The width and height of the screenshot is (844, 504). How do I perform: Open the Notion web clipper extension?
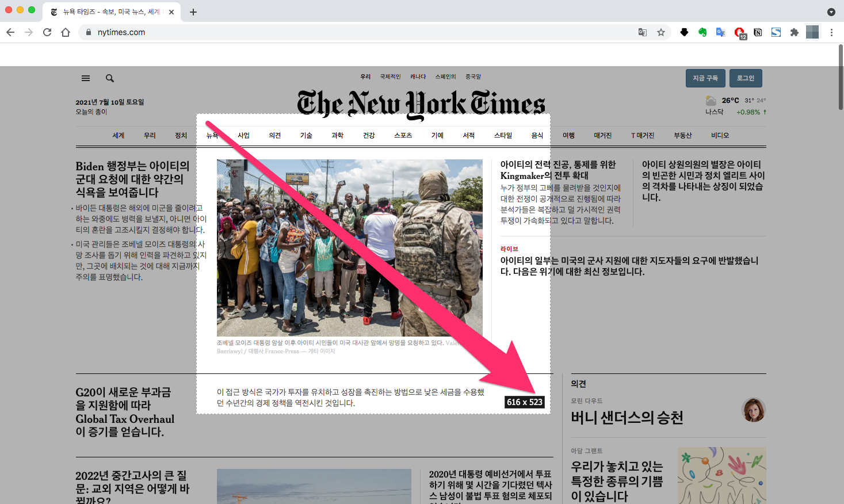pos(758,32)
